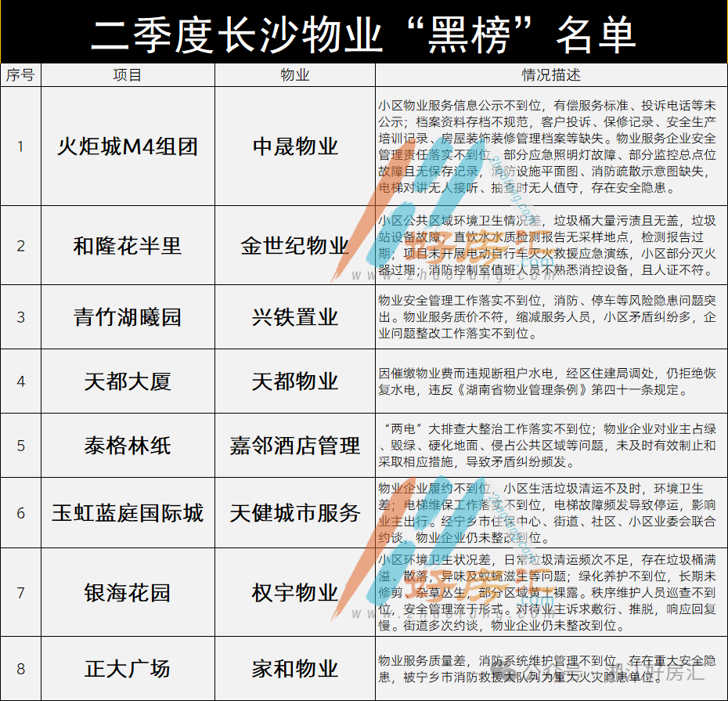Click the description starting 物业安全管理工作落实不到位
Image resolution: width=728 pixels, height=701 pixels.
(x=547, y=316)
